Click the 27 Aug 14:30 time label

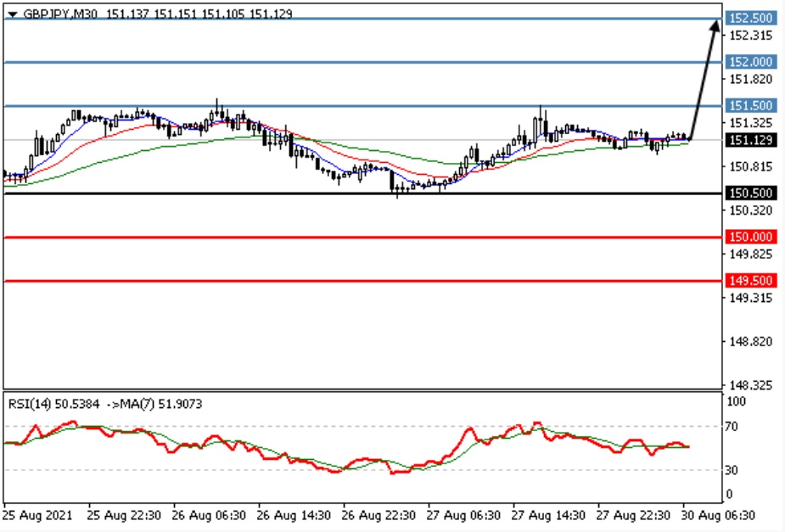548,515
